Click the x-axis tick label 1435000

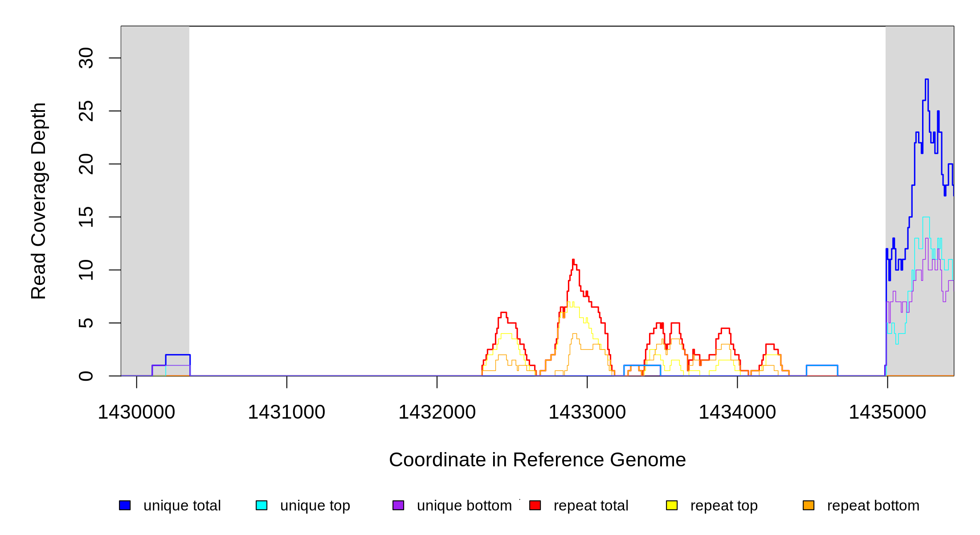(887, 412)
